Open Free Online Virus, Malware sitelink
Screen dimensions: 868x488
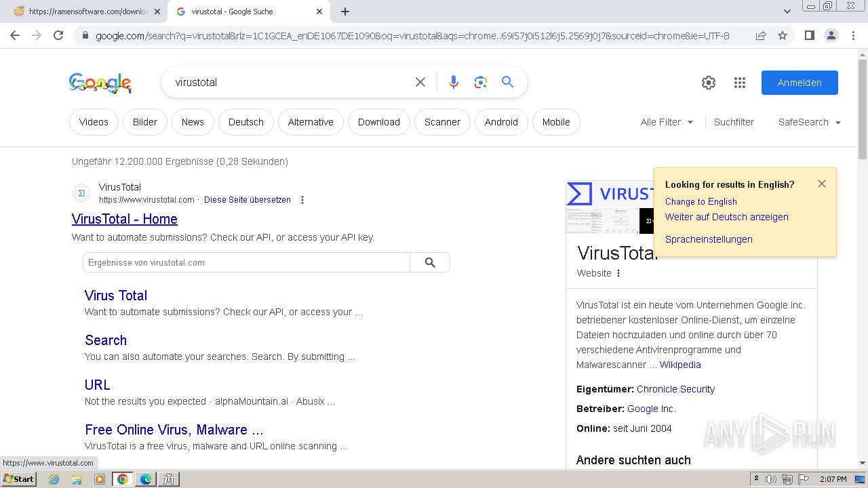click(x=174, y=430)
